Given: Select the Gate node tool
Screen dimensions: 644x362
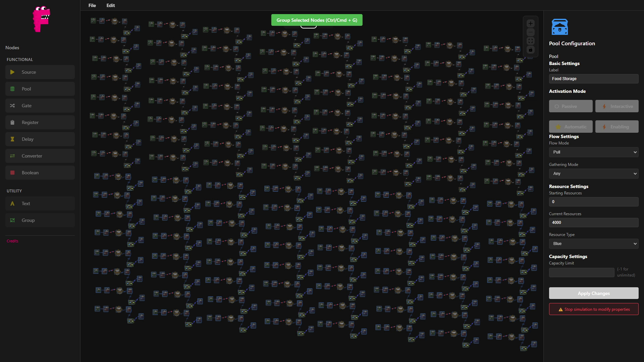Looking at the screenshot, I should [40, 105].
